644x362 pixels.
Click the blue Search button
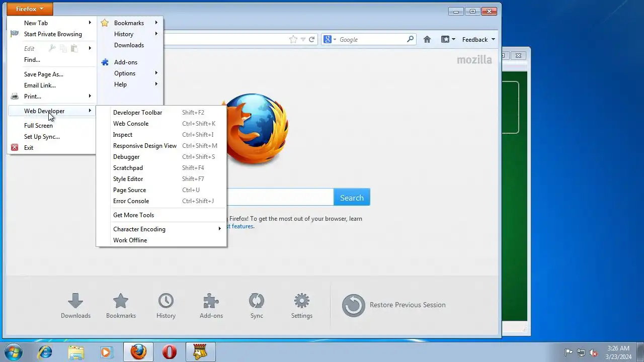pos(352,198)
